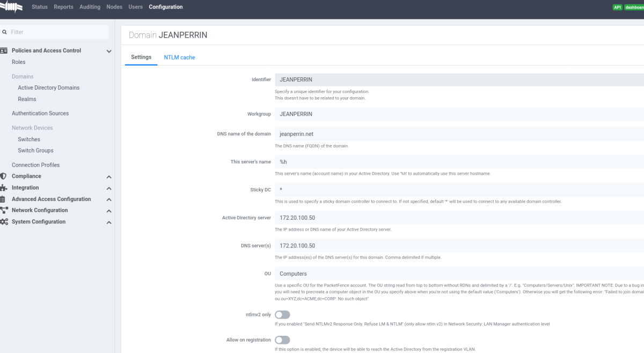This screenshot has width=644, height=353.
Task: Expand the Integration section chevron
Action: coord(109,188)
